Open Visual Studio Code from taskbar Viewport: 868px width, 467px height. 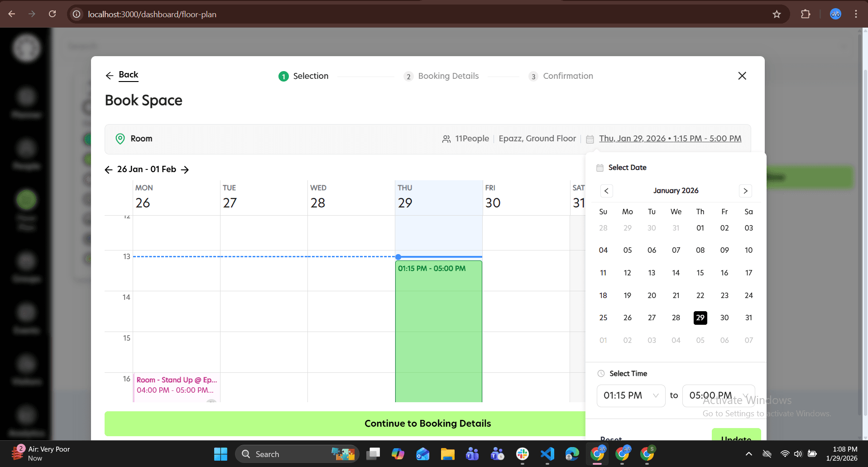(547, 454)
